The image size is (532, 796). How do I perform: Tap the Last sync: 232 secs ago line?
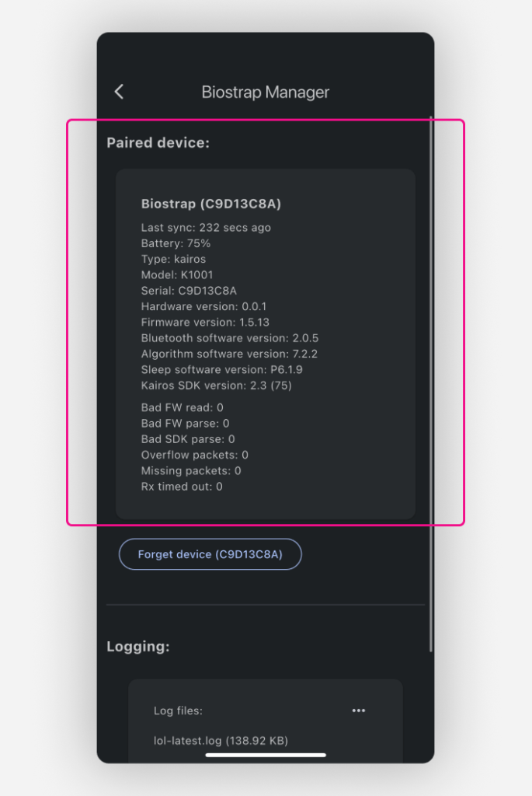206,228
